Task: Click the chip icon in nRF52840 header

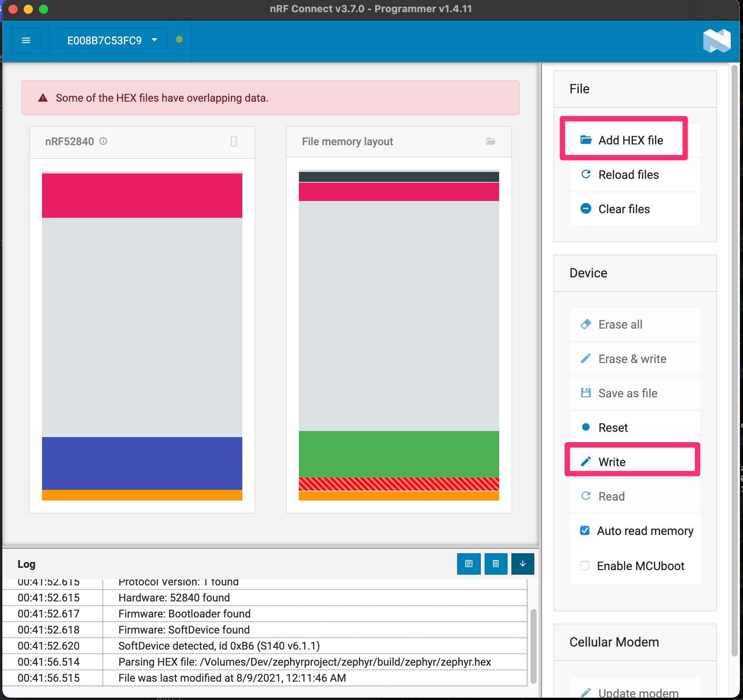Action: click(x=234, y=141)
